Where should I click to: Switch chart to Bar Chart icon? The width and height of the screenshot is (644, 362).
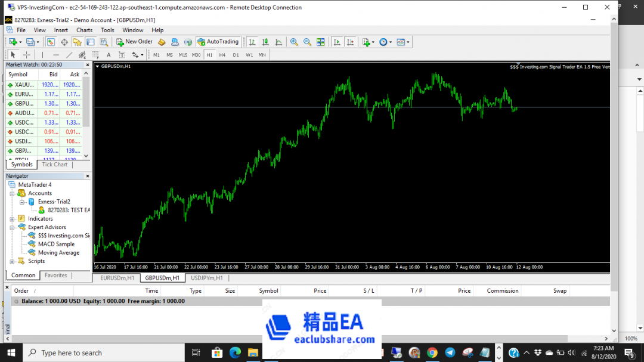(x=252, y=42)
